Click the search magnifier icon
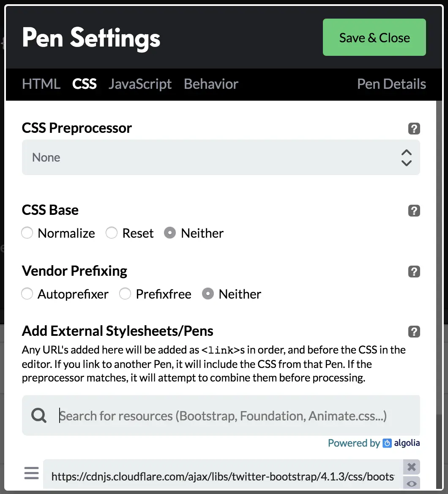The image size is (448, 494). click(x=39, y=416)
